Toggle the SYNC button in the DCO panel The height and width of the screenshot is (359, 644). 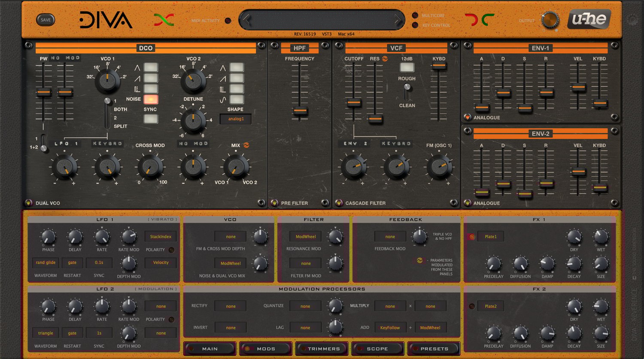[151, 119]
